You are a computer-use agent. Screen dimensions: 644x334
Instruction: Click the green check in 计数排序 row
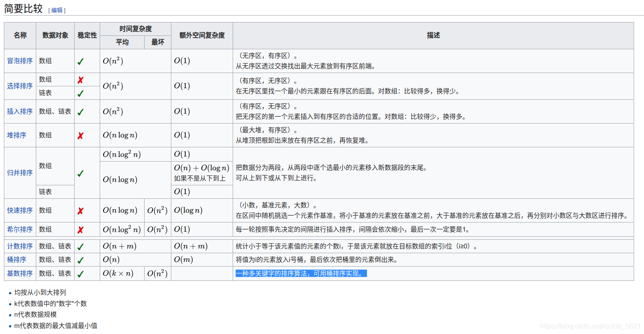click(80, 247)
